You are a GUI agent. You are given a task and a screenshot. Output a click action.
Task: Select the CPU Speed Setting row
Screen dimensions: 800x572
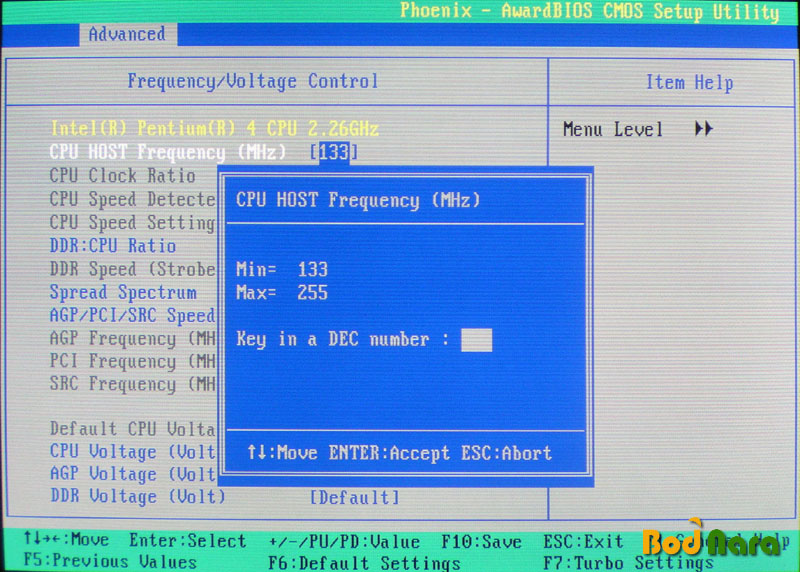[133, 223]
